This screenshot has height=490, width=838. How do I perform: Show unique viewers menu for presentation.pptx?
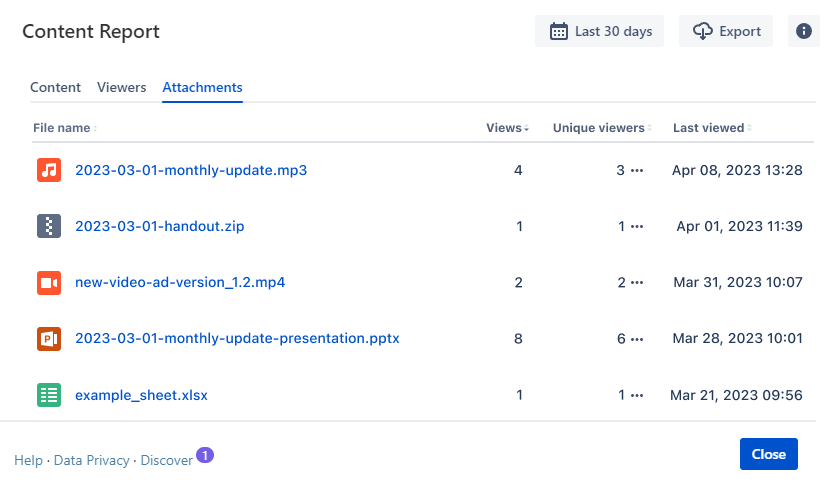pyautogui.click(x=637, y=339)
